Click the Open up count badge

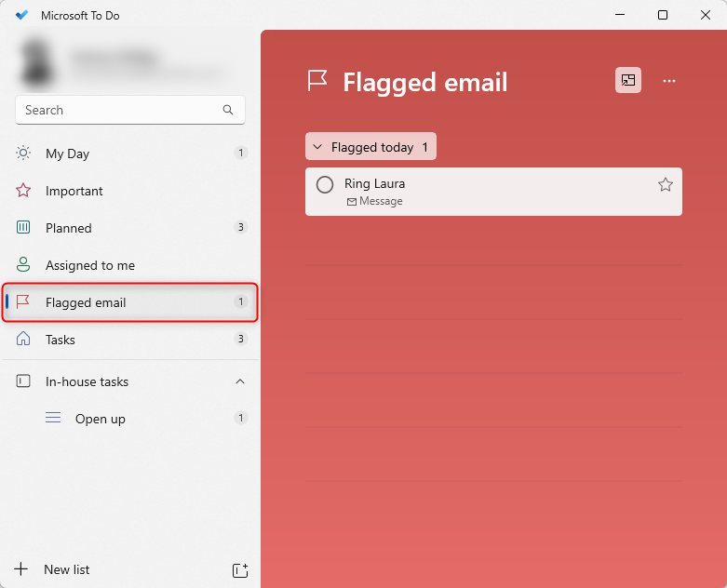241,418
